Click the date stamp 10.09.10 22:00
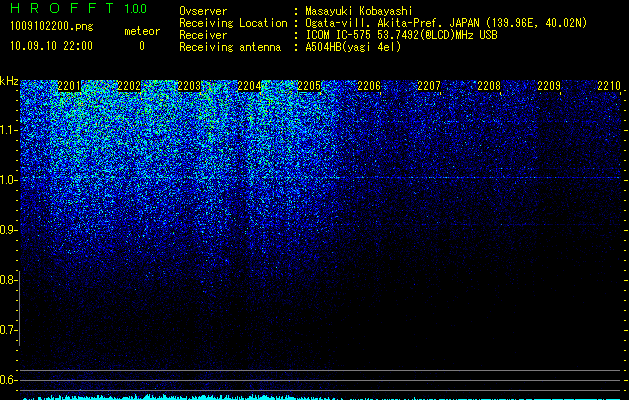Image resolution: width=629 pixels, height=400 pixels. [51, 46]
